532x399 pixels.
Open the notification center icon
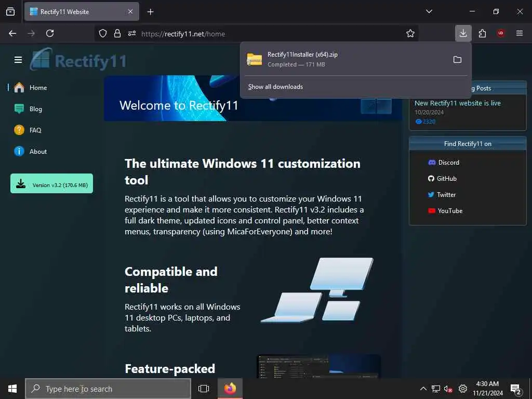pyautogui.click(x=516, y=389)
